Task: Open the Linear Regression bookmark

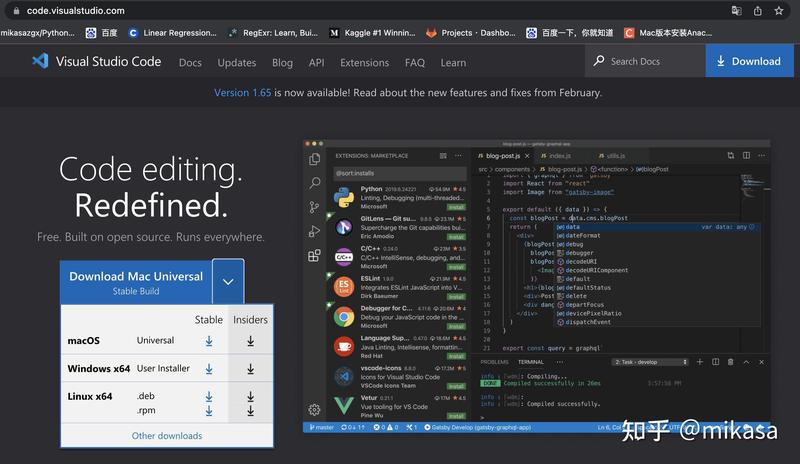Action: pyautogui.click(x=172, y=33)
